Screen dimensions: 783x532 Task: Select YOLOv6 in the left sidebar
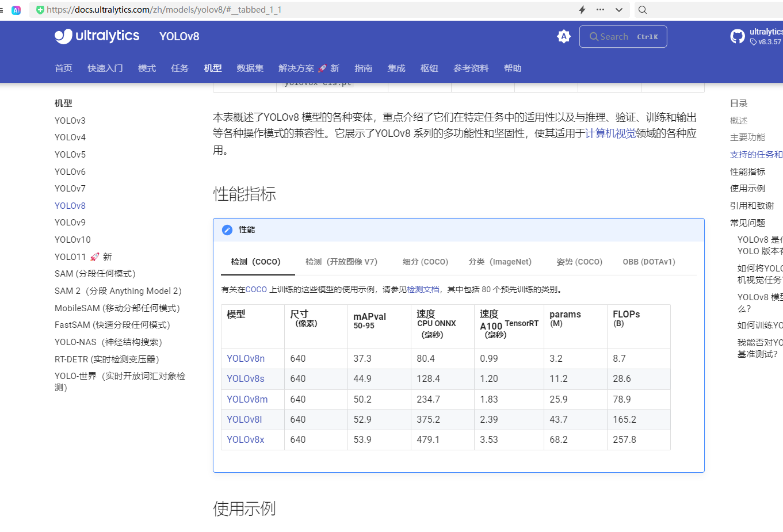70,172
